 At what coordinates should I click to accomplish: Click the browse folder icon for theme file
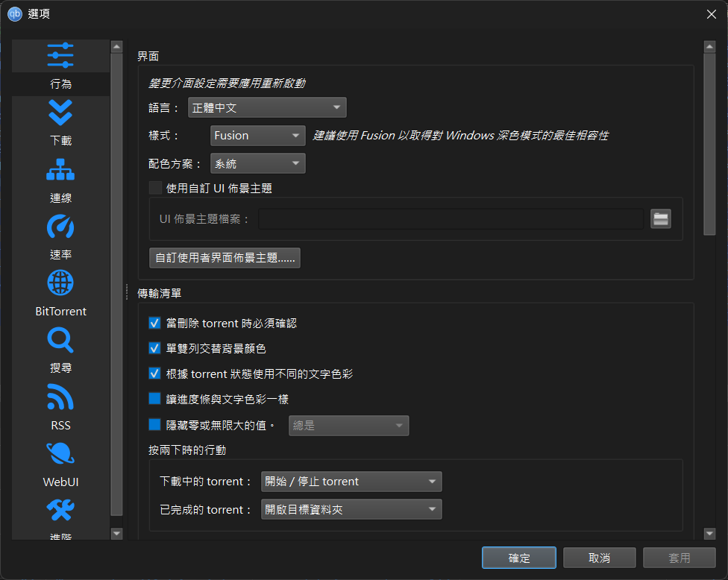(x=660, y=219)
